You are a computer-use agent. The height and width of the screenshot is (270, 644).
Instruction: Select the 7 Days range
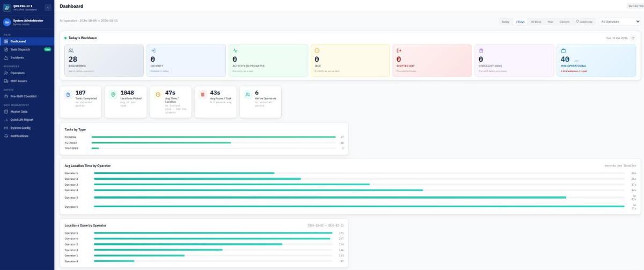[x=520, y=21]
